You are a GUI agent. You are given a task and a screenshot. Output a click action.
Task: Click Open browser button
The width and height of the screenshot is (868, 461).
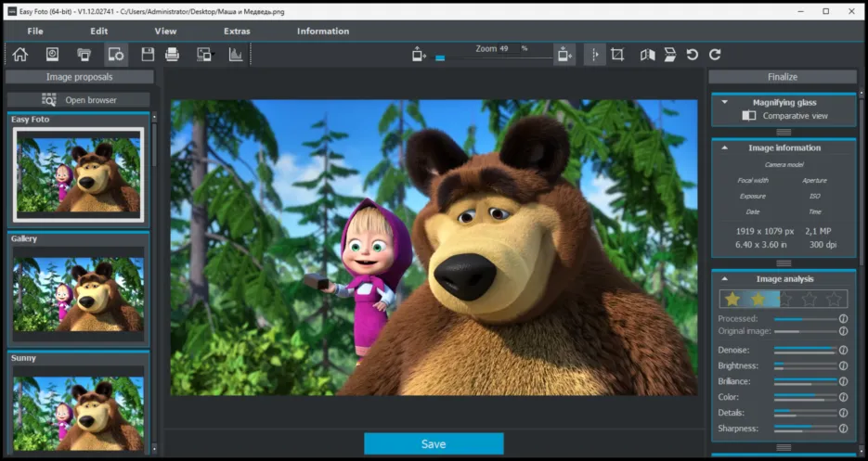coord(79,99)
